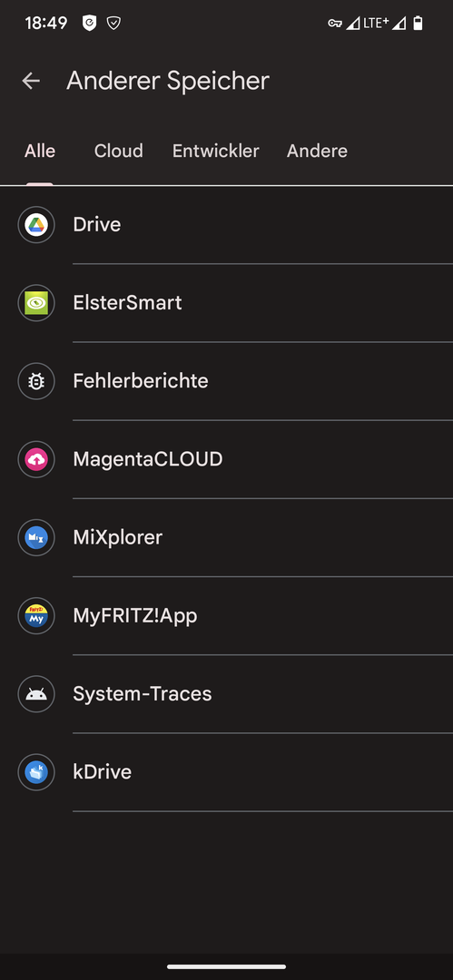Viewport: 453px width, 980px height.
Task: Tap the bottom navigation gesture bar
Action: 227,966
